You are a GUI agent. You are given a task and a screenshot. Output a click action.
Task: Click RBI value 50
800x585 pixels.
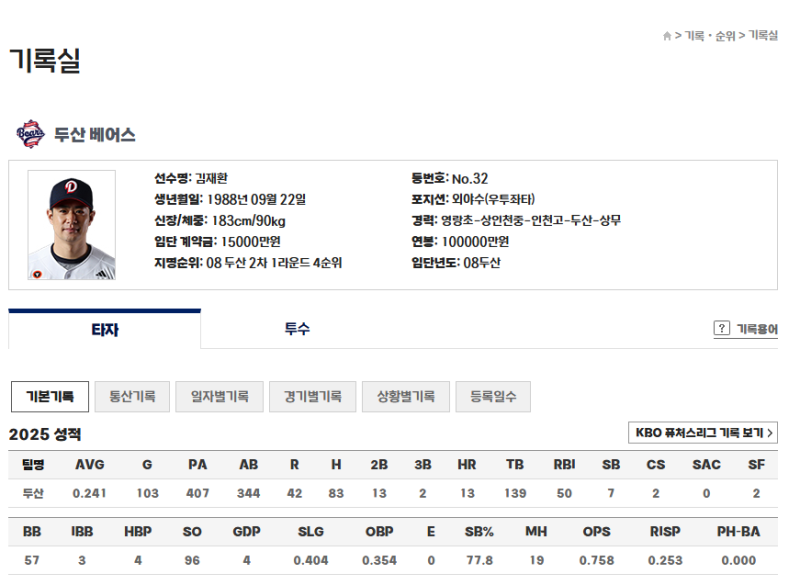[564, 493]
